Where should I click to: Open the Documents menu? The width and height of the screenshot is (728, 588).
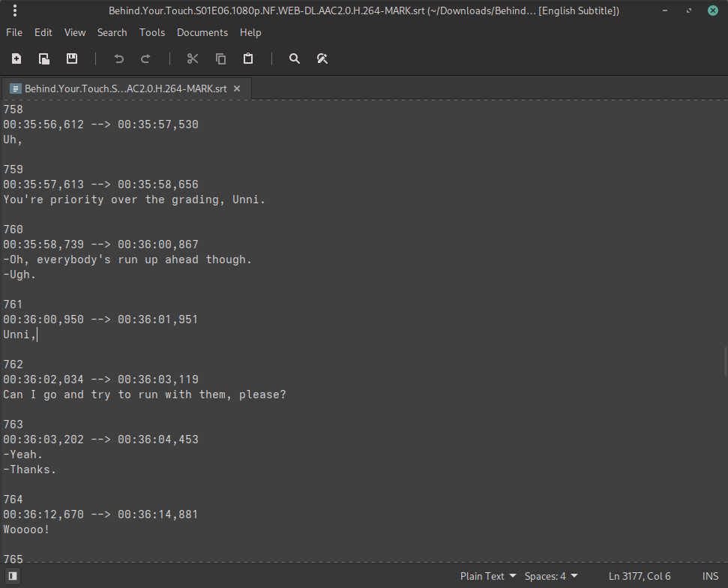202,32
